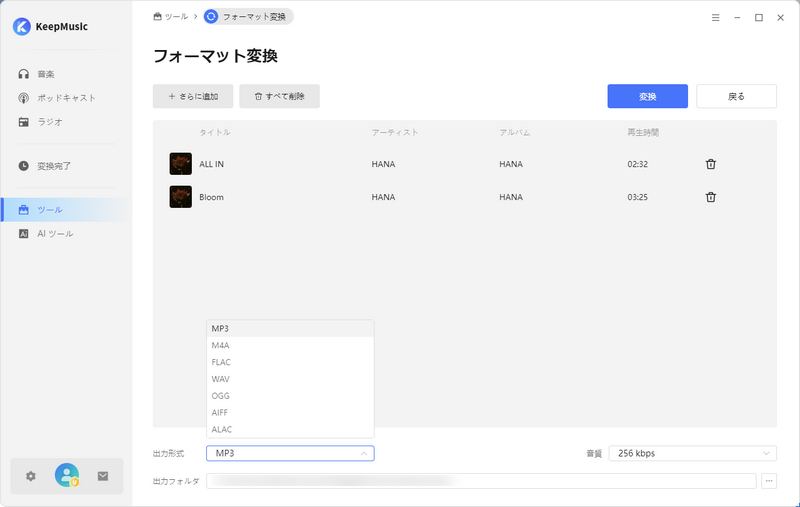Click 02:32 duration of ALL IN
The width and height of the screenshot is (800, 507).
click(637, 164)
